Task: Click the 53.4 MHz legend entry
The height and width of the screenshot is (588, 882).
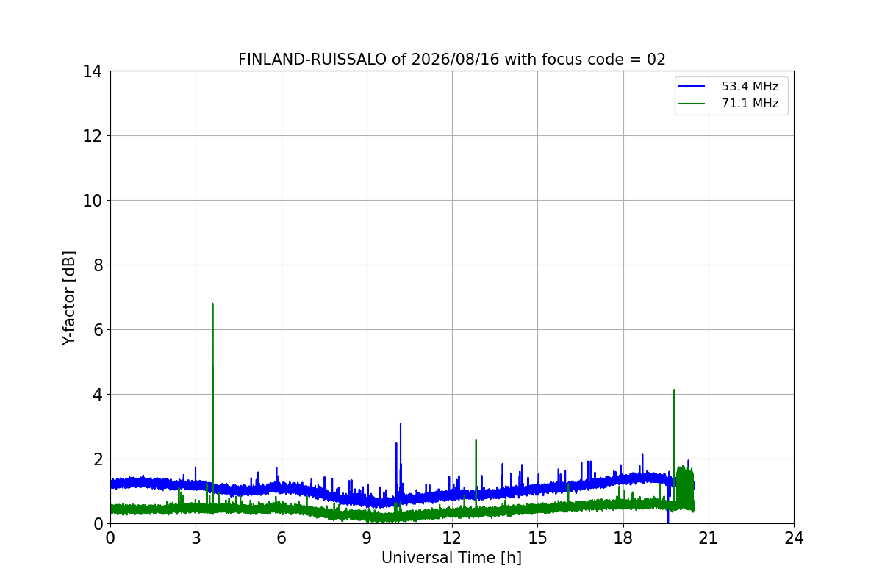Action: click(731, 87)
